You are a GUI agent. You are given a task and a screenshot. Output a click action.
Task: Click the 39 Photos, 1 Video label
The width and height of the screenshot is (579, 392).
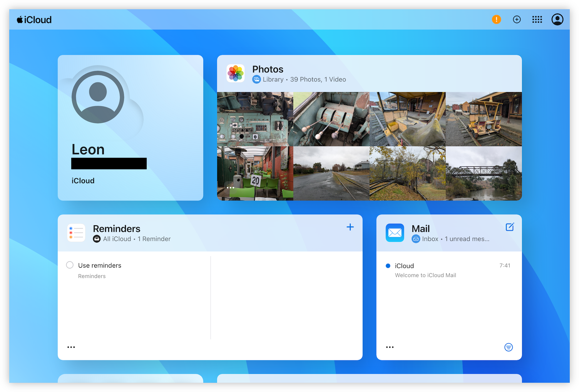[318, 79]
